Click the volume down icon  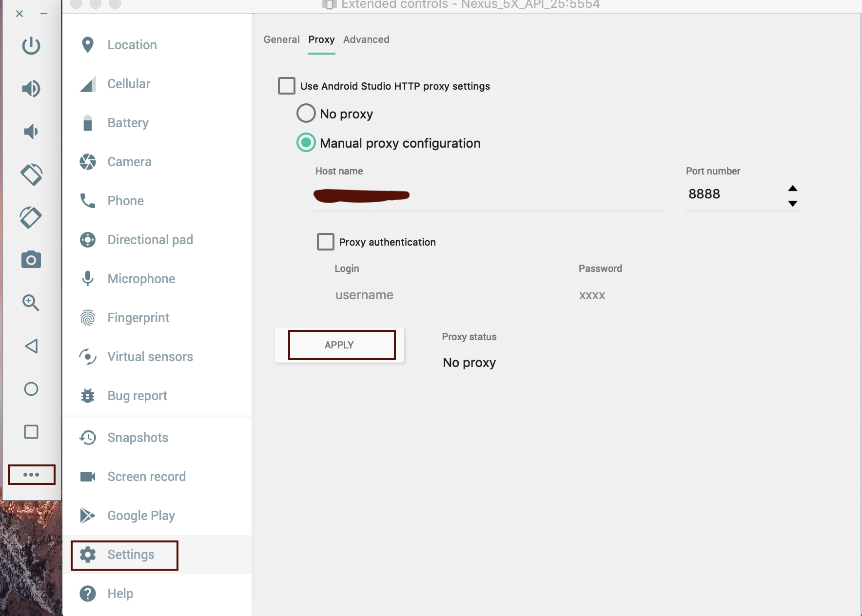tap(31, 132)
